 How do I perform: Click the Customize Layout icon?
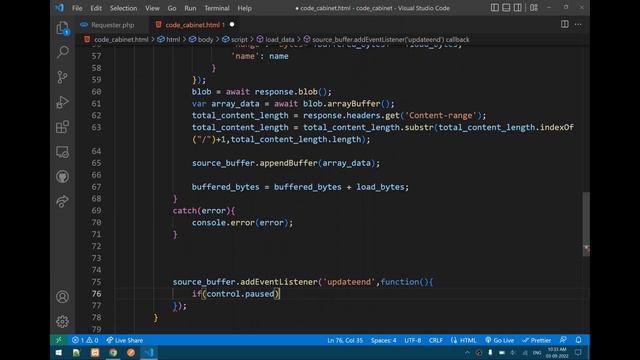coord(533,8)
